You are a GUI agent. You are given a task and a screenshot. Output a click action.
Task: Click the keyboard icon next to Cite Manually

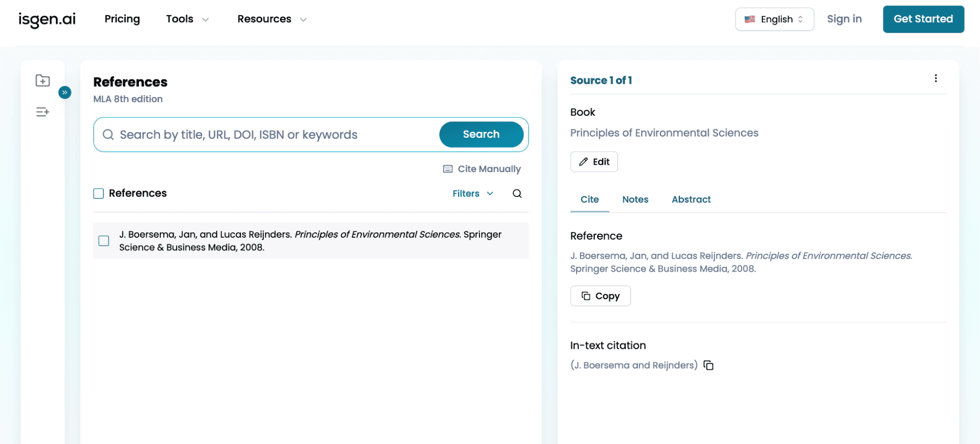click(448, 169)
